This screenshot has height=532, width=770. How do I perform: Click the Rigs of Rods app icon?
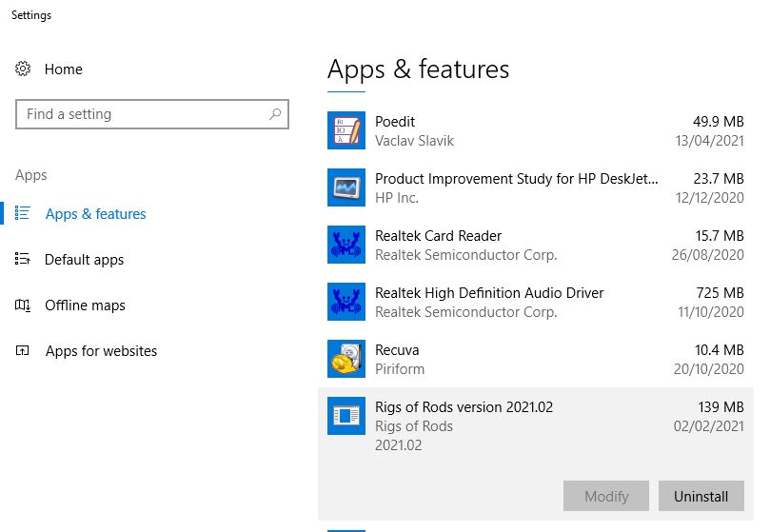(x=346, y=416)
